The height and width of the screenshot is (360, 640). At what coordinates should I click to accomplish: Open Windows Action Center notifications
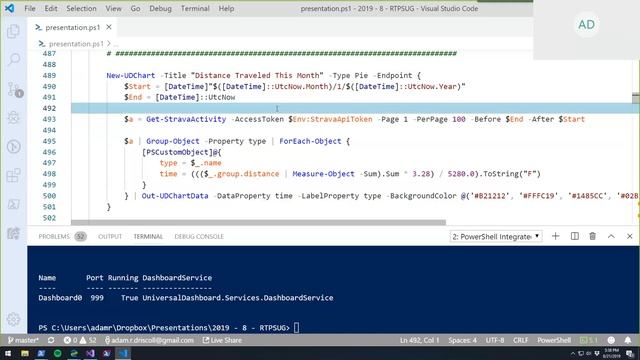point(630,353)
